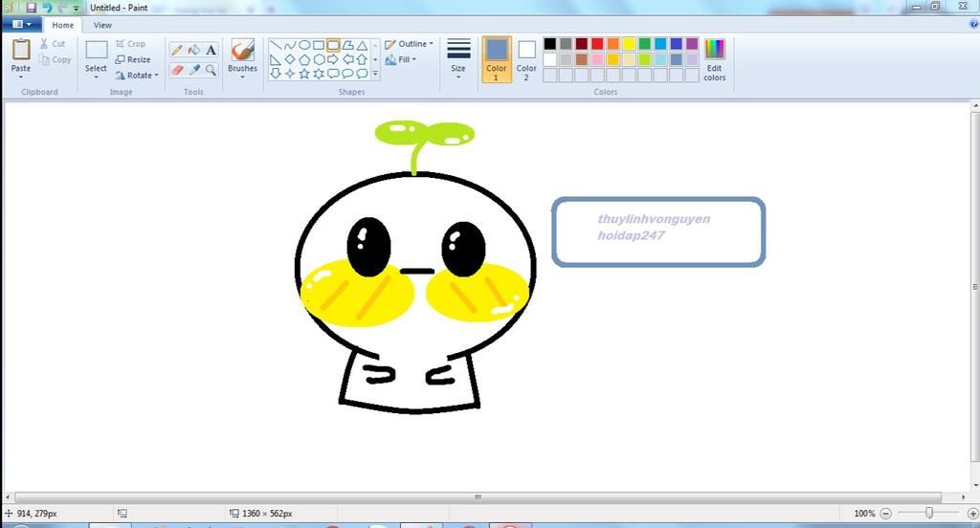The height and width of the screenshot is (528, 980).
Task: Pick the red color swatch
Action: [x=597, y=43]
